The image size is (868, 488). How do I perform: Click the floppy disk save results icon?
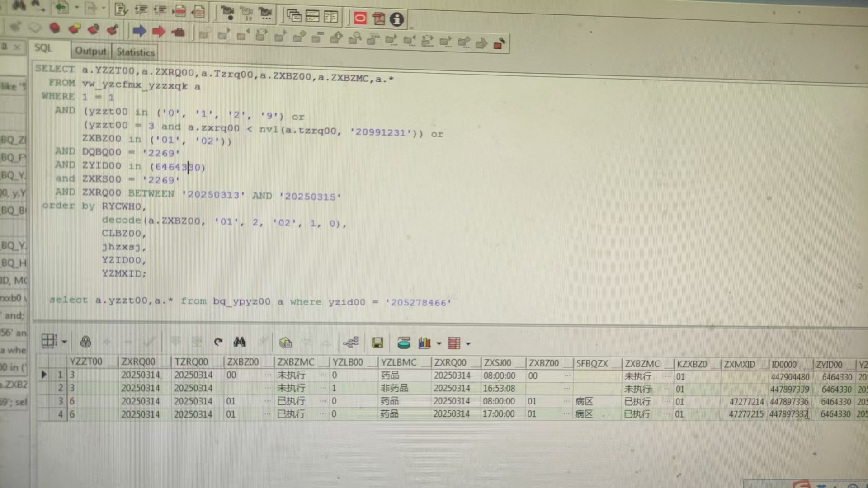click(377, 343)
